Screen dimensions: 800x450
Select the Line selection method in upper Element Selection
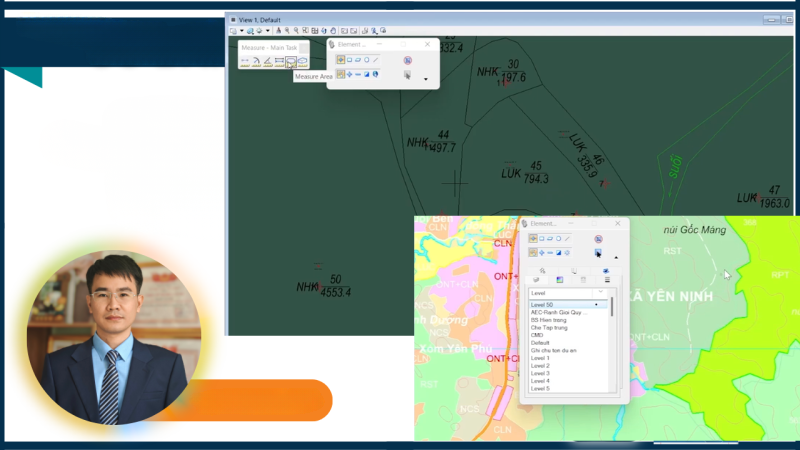(x=376, y=60)
